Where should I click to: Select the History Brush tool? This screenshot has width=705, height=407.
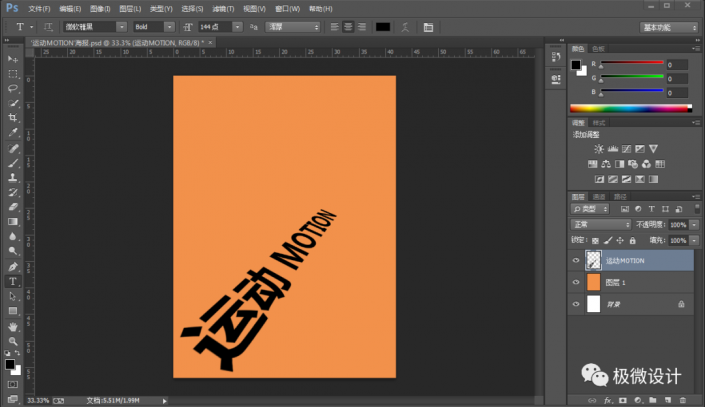tap(13, 192)
